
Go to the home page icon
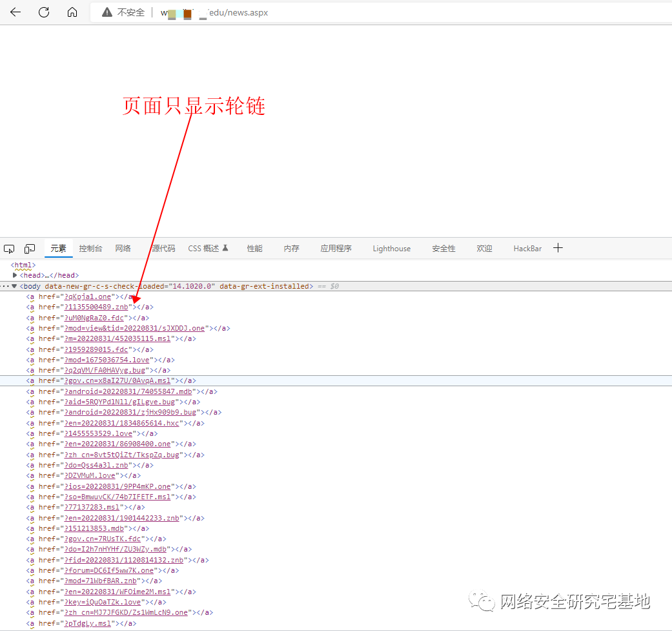click(72, 12)
